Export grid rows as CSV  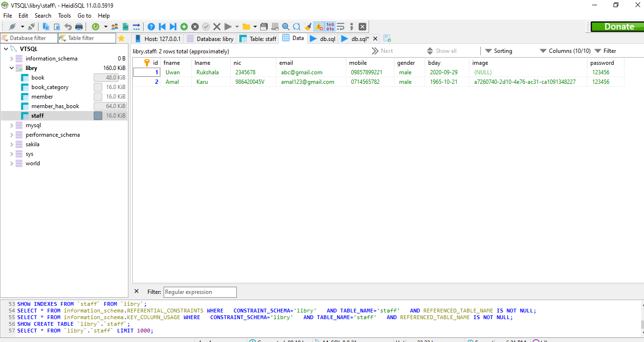pos(125,26)
